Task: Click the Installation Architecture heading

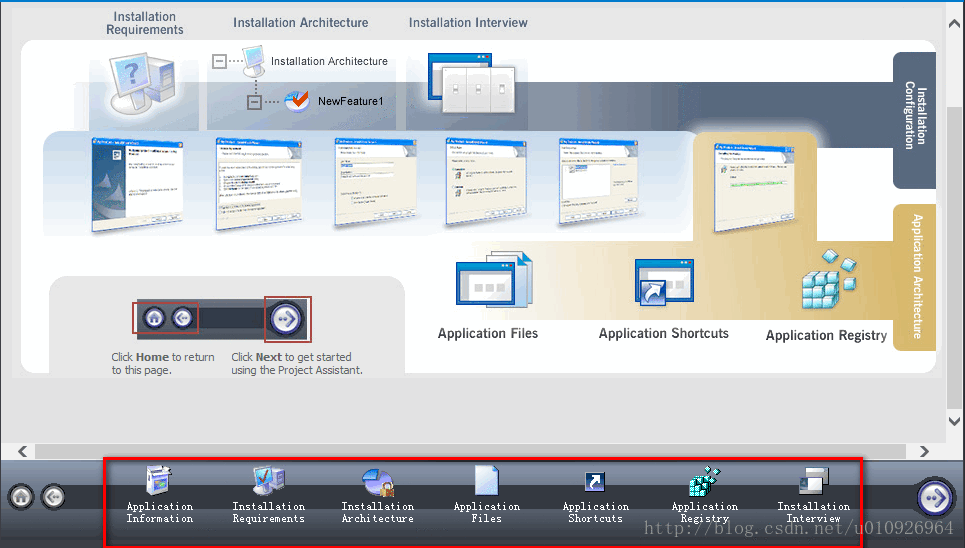Action: (300, 23)
